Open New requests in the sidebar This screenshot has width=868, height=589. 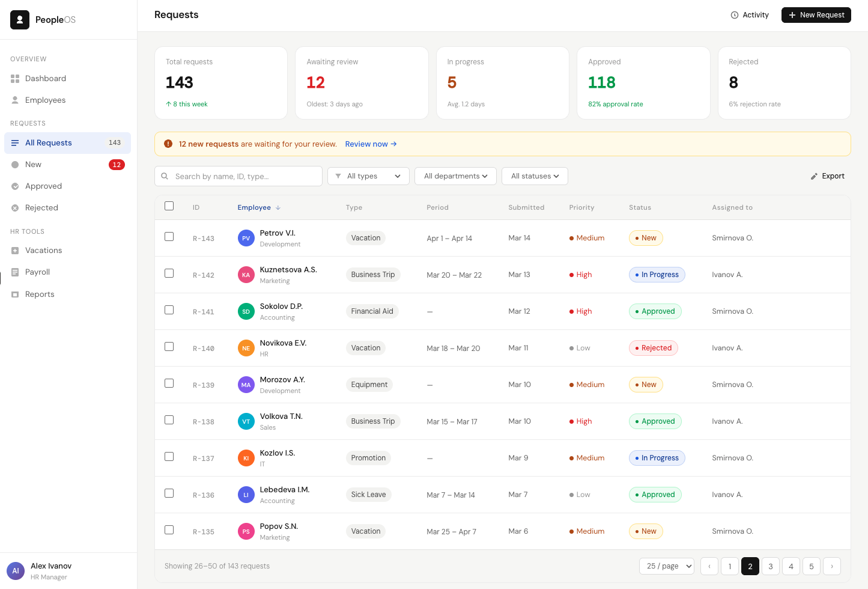(x=68, y=165)
